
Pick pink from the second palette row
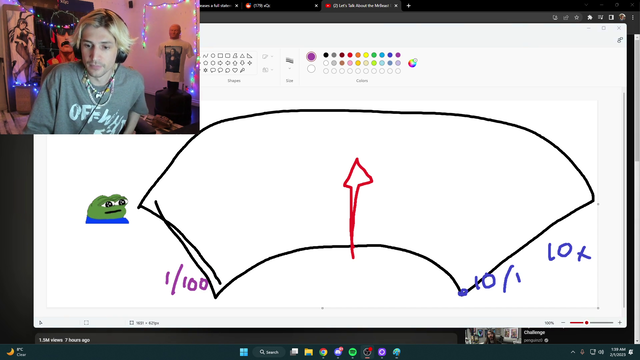[350, 63]
